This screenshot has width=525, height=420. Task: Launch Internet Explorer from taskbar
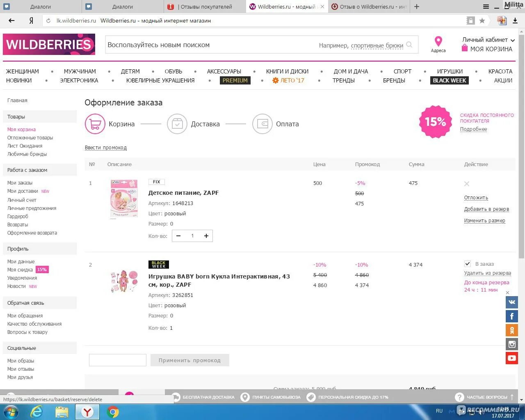click(x=37, y=412)
